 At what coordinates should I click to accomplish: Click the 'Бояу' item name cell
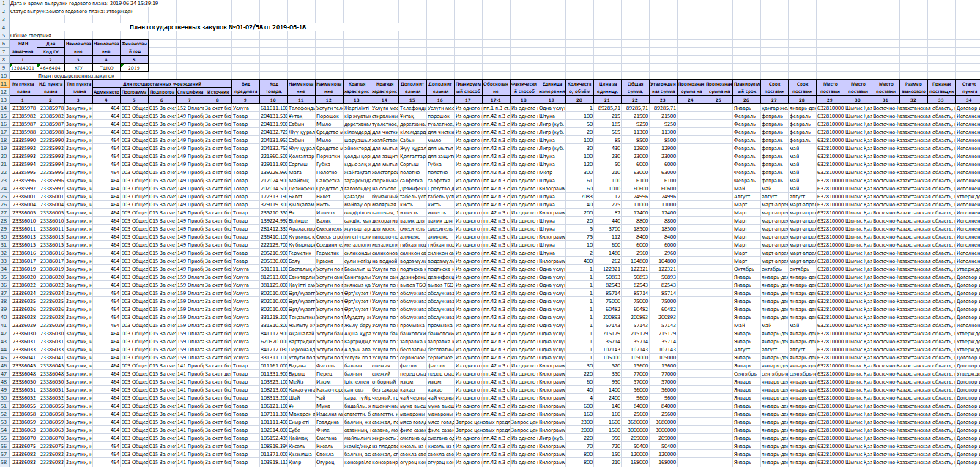coord(301,261)
